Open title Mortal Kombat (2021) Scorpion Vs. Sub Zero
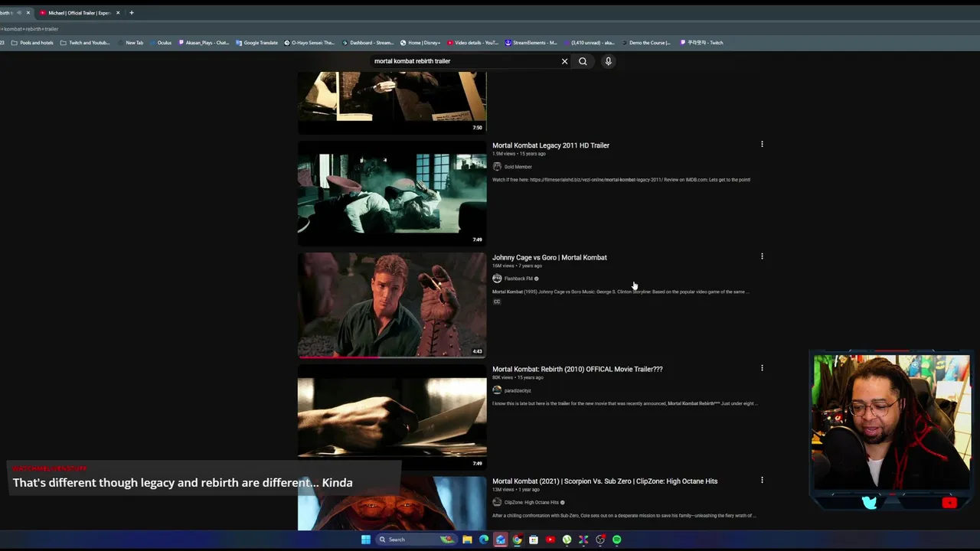The height and width of the screenshot is (551, 980). pos(605,481)
